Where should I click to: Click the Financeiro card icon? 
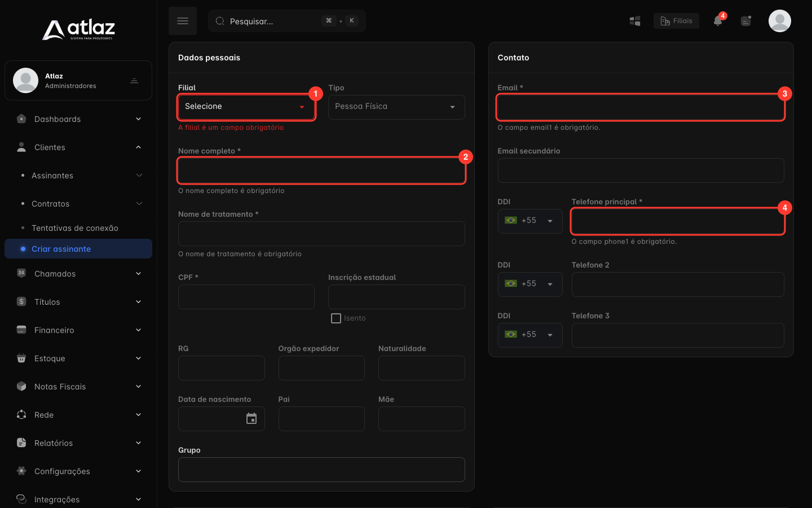21,330
